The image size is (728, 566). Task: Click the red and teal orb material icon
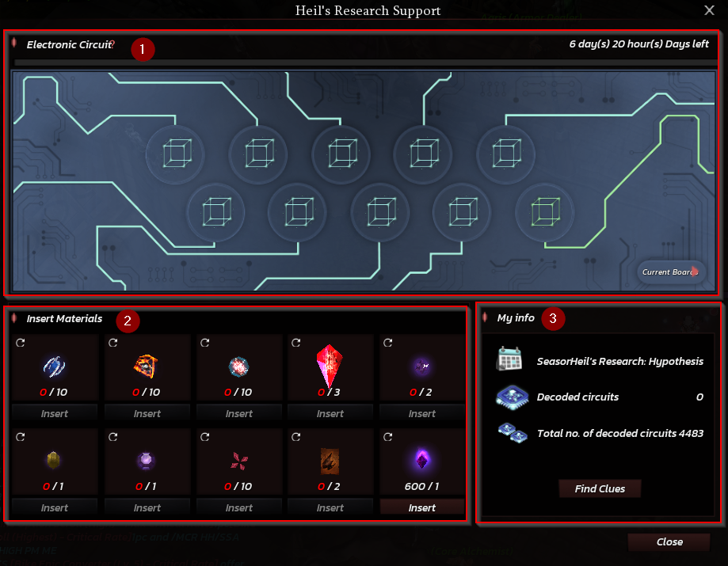pos(238,367)
